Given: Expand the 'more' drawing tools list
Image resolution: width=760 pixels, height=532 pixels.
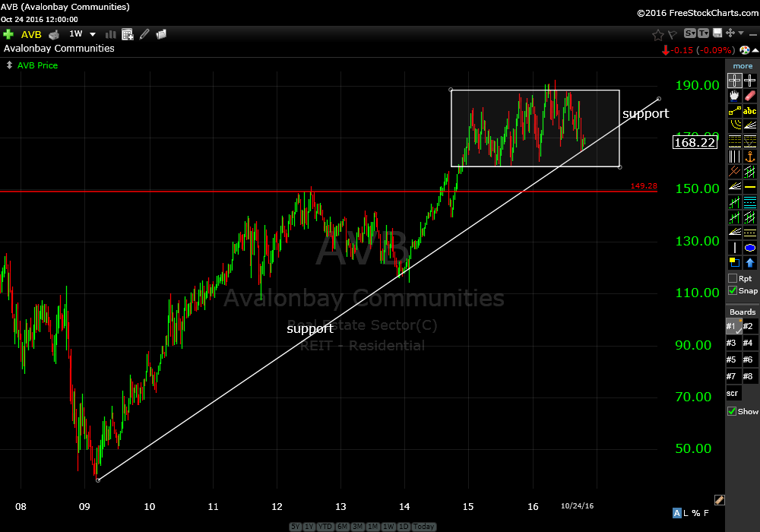Looking at the screenshot, I should click(x=743, y=66).
